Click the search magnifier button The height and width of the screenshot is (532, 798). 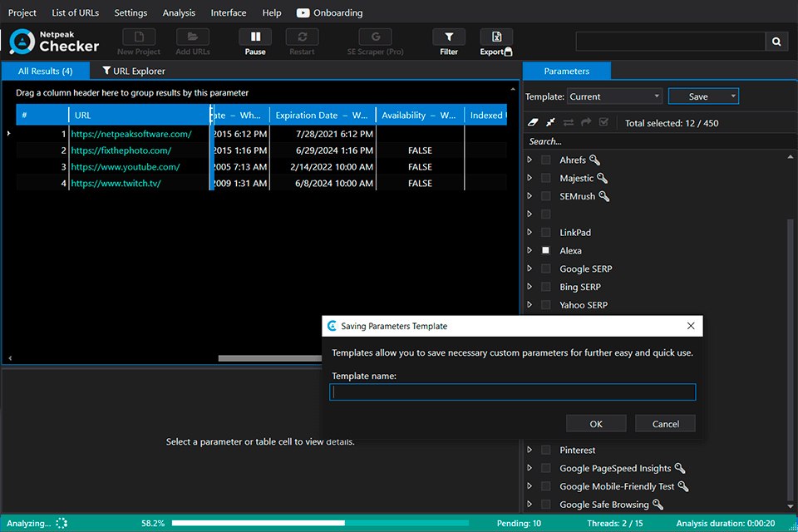[x=776, y=42]
